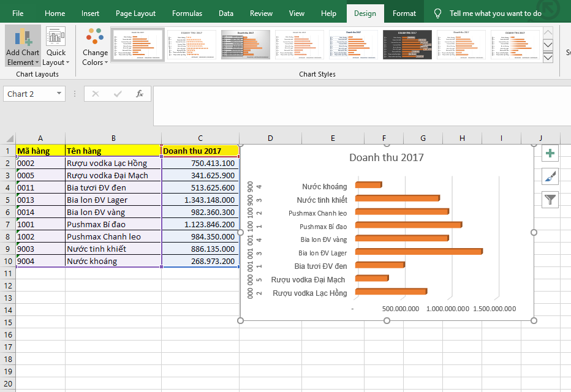Select column C header
Screen dimensions: 571x392
200,138
